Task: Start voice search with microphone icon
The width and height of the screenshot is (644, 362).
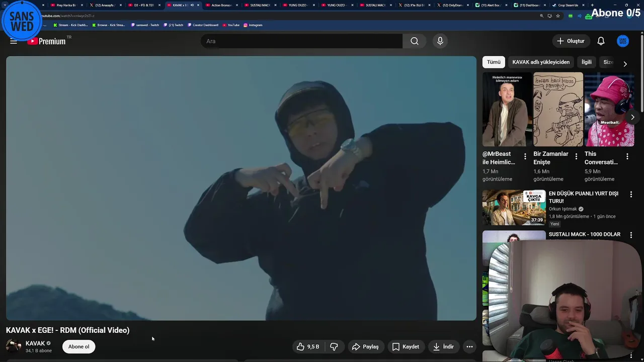Action: click(x=440, y=41)
